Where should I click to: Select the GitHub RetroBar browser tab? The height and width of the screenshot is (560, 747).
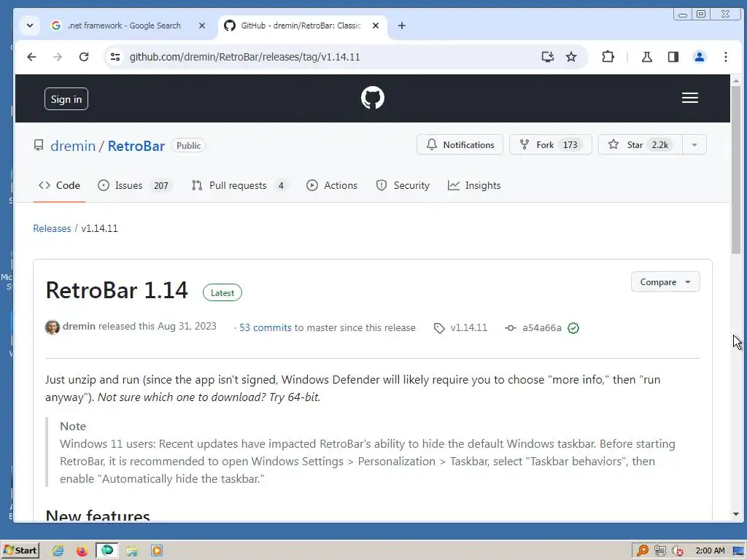pos(300,26)
